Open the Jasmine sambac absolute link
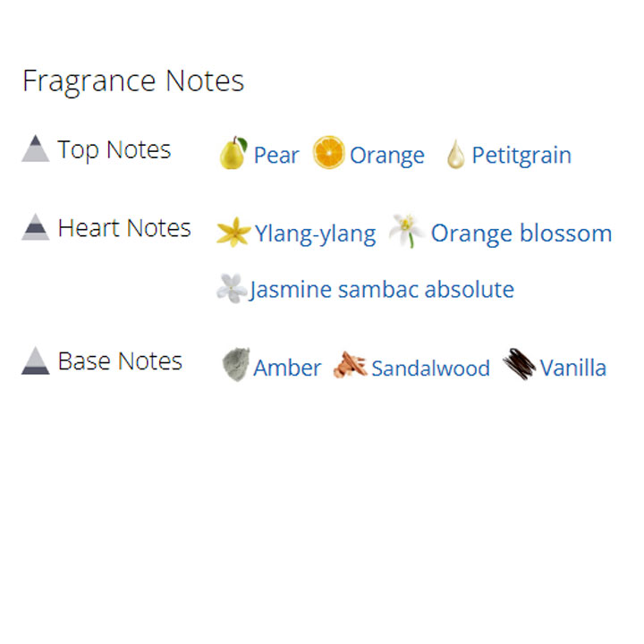The image size is (644, 644). [x=382, y=290]
